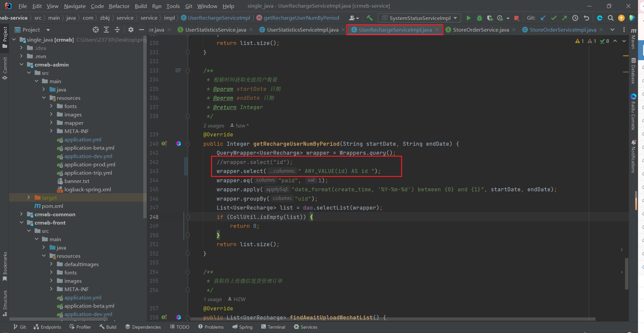Viewport: 644px width, 333px height.
Task: Click the Baidu Comate blue C toolbar icon
Action: (600, 18)
